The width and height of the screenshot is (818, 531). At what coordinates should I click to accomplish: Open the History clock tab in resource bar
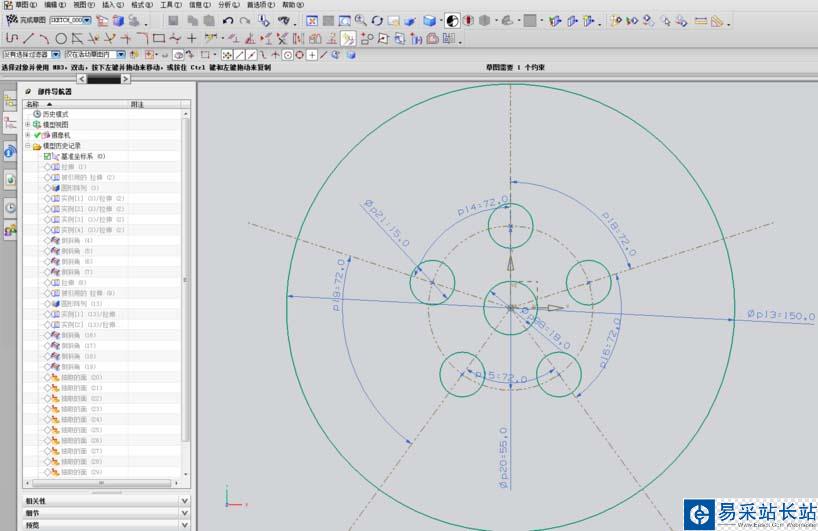pyautogui.click(x=11, y=207)
